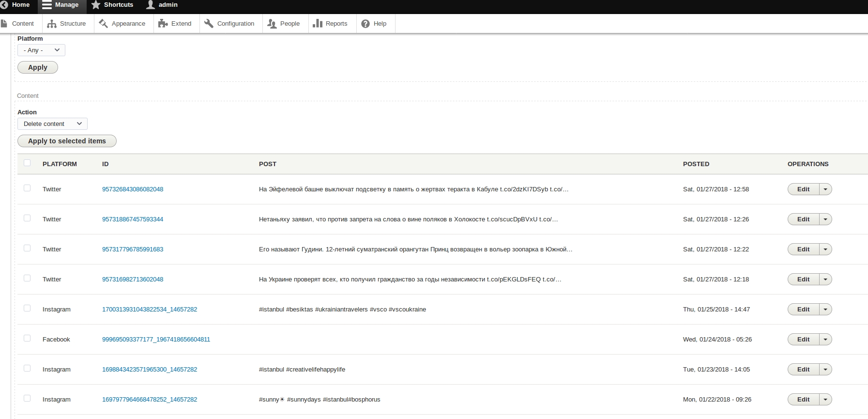Click Apply to selected items button
868x419 pixels.
click(x=67, y=141)
